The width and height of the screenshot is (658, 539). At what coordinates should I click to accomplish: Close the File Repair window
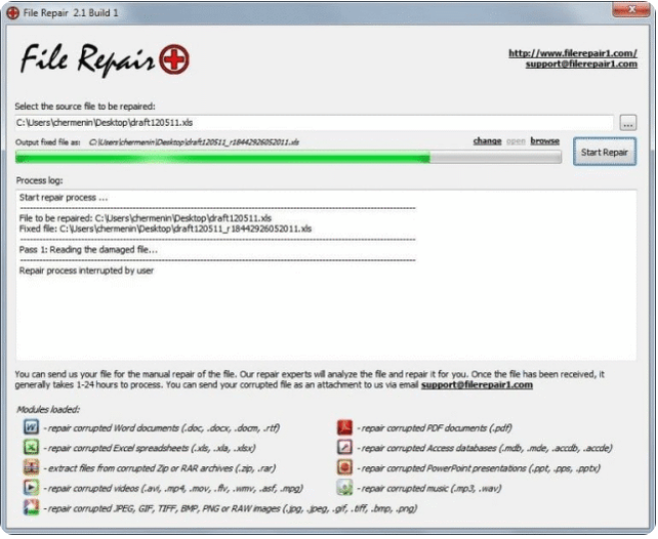coord(631,9)
